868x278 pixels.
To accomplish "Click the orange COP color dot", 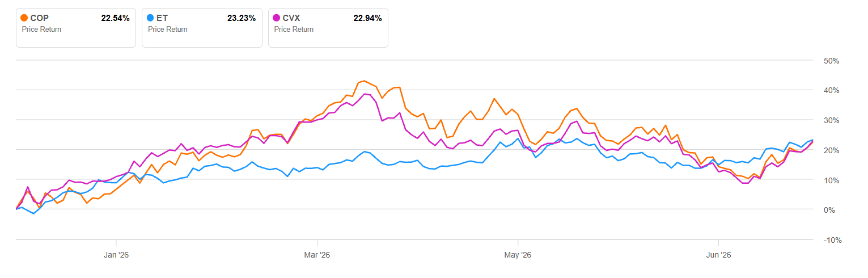I will tap(24, 18).
